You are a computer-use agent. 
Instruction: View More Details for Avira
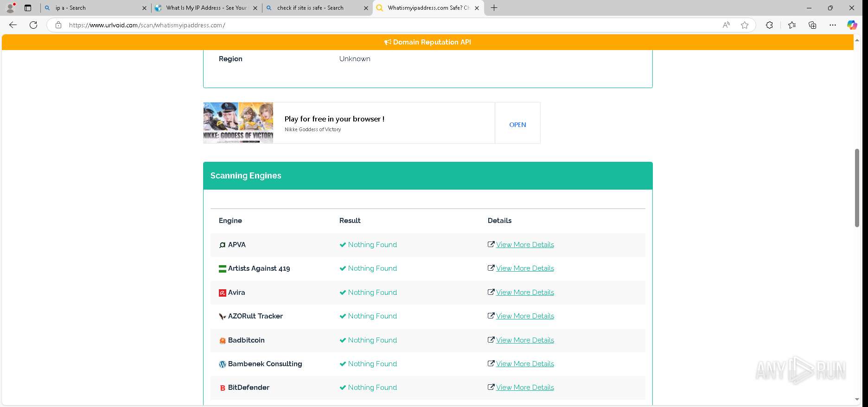point(525,293)
